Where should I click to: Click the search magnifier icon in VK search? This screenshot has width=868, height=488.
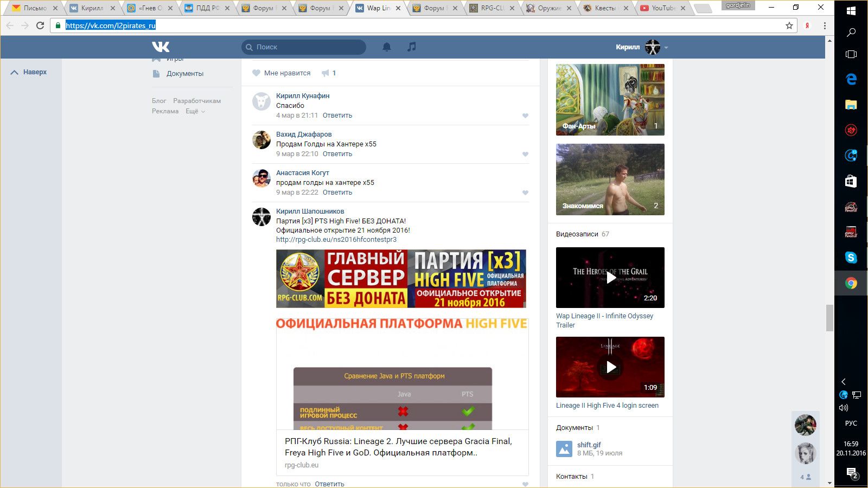(249, 47)
